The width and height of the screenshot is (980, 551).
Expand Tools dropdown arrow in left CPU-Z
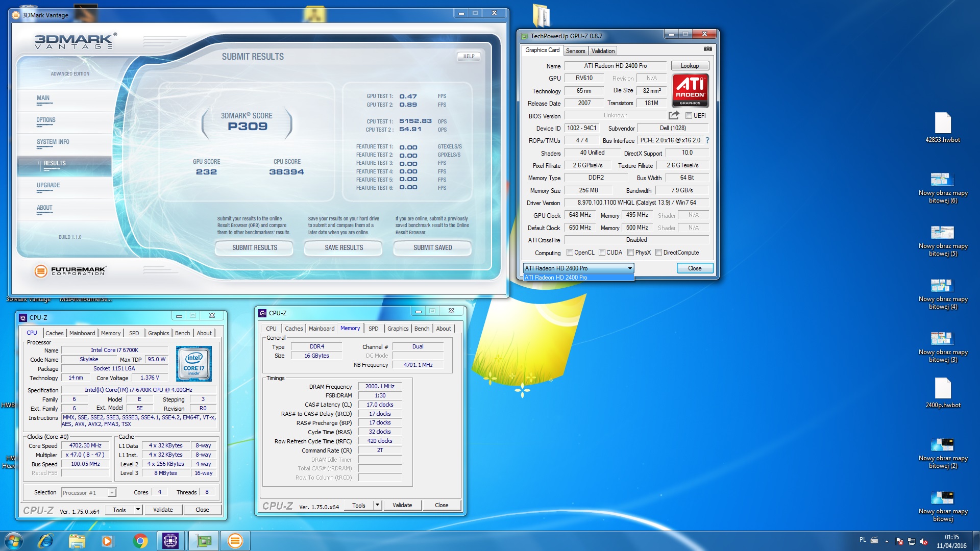click(138, 510)
